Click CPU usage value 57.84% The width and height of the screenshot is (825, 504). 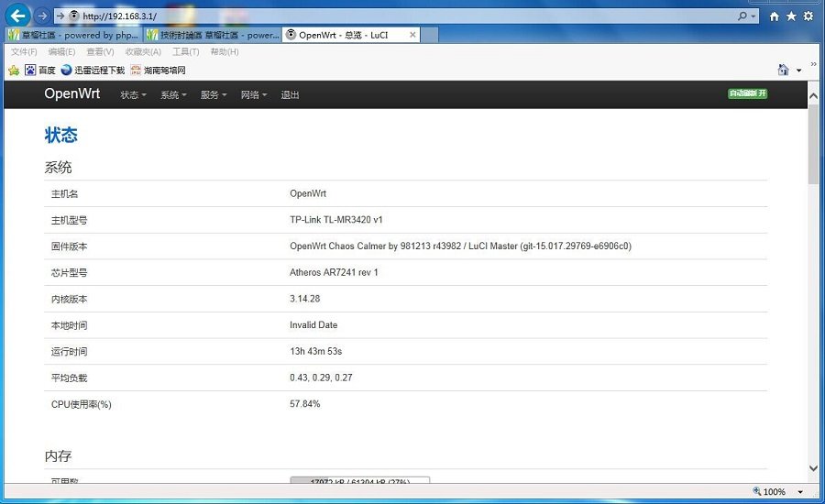coord(304,403)
